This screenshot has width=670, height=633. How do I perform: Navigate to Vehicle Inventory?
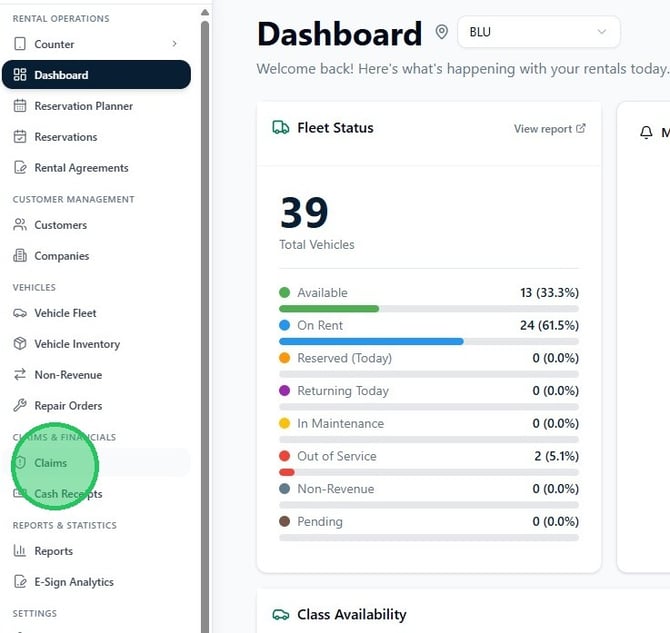96,344
